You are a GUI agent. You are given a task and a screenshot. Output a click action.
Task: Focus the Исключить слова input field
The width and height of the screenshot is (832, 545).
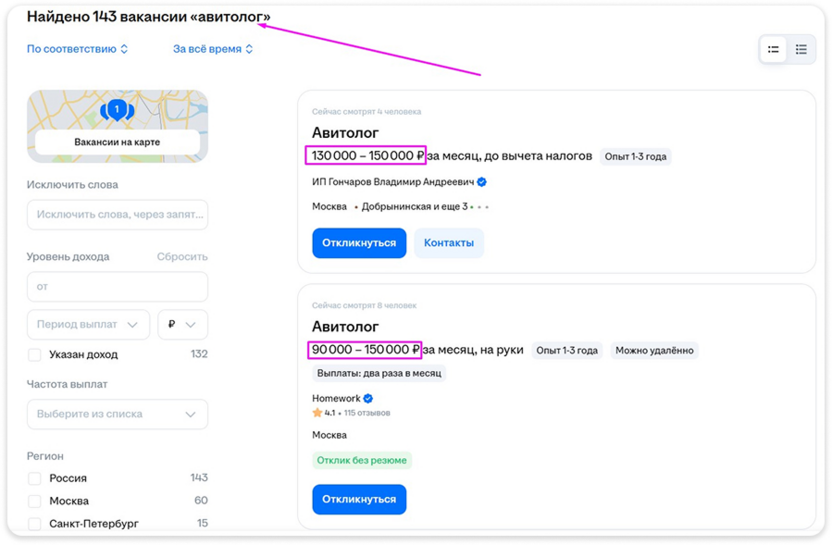pos(117,214)
